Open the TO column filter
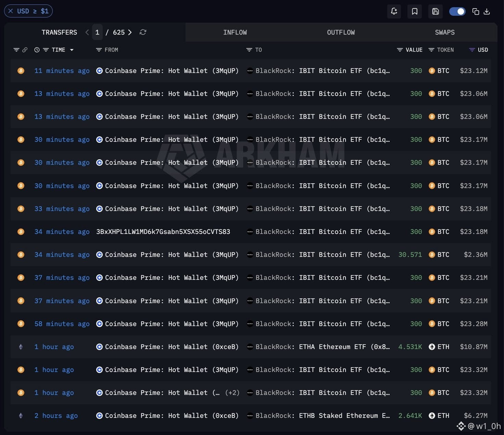504x435 pixels. [x=249, y=50]
